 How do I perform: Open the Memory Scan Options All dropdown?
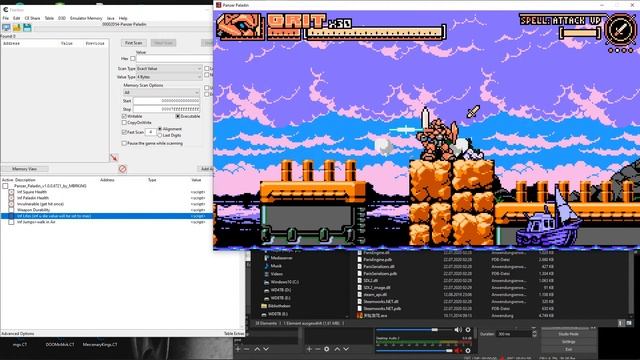[x=161, y=93]
